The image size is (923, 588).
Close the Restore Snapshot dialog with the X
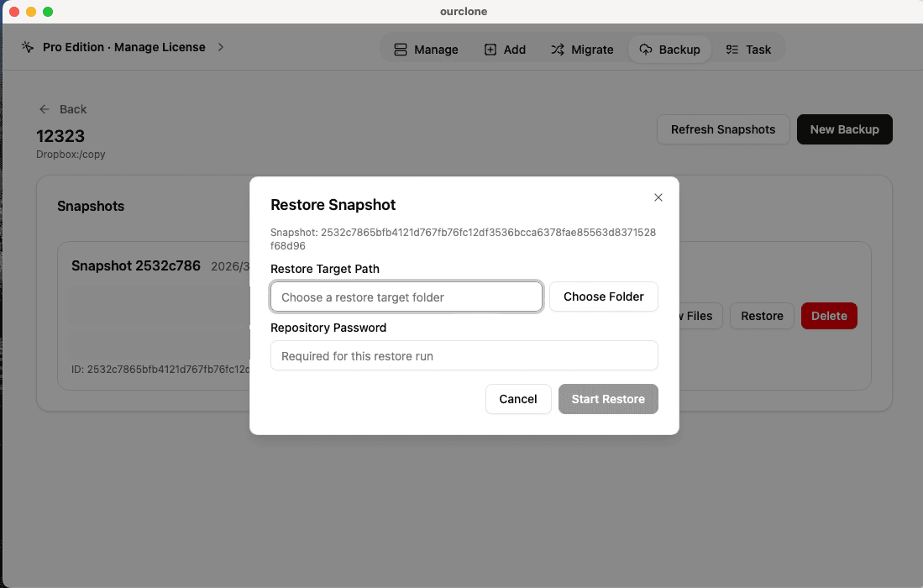[x=658, y=197]
